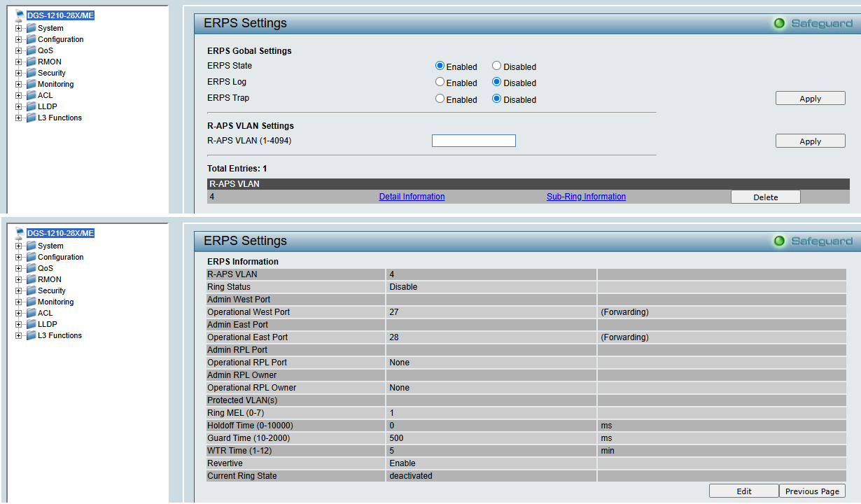Click the ACL folder icon in the tree beside ERPS Gobal Settings

(x=31, y=95)
